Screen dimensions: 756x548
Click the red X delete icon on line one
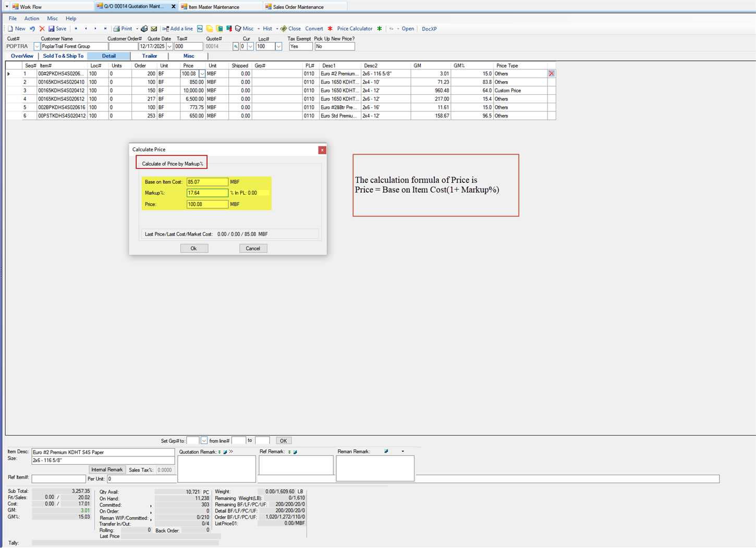pos(551,73)
